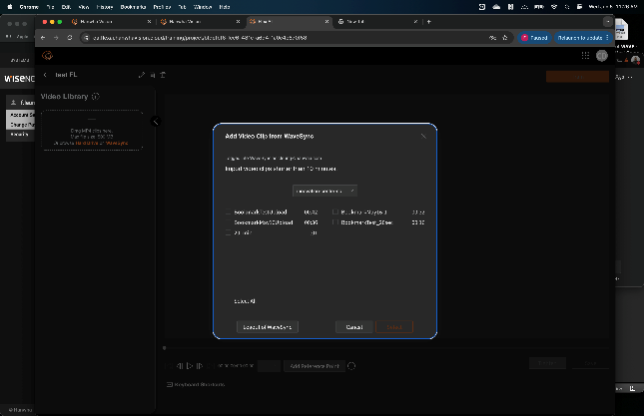Click the Video Library info icon
644x416 pixels.
[x=96, y=96]
